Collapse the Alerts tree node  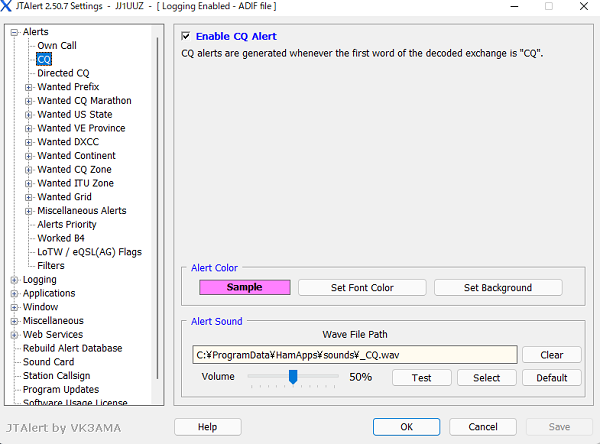tap(14, 32)
